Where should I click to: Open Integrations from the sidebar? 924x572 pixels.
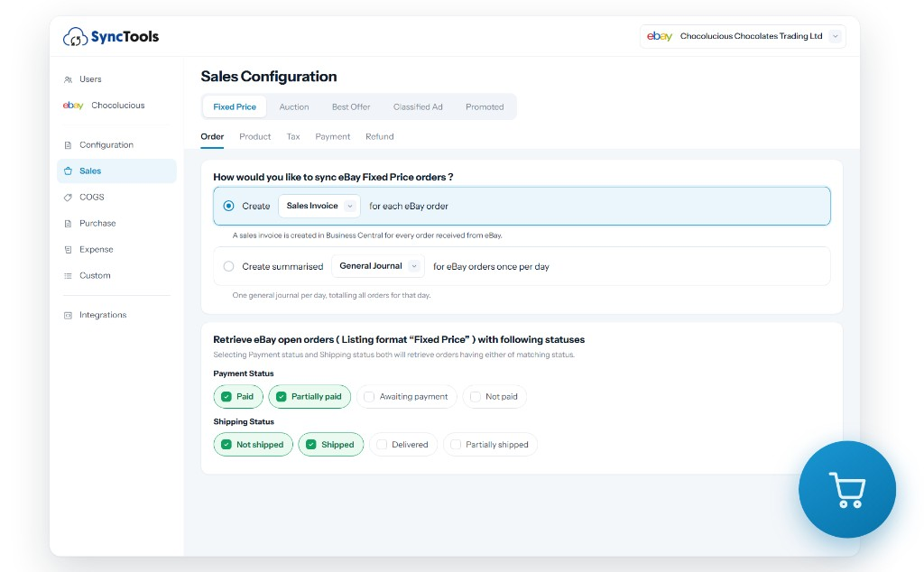coord(116,315)
